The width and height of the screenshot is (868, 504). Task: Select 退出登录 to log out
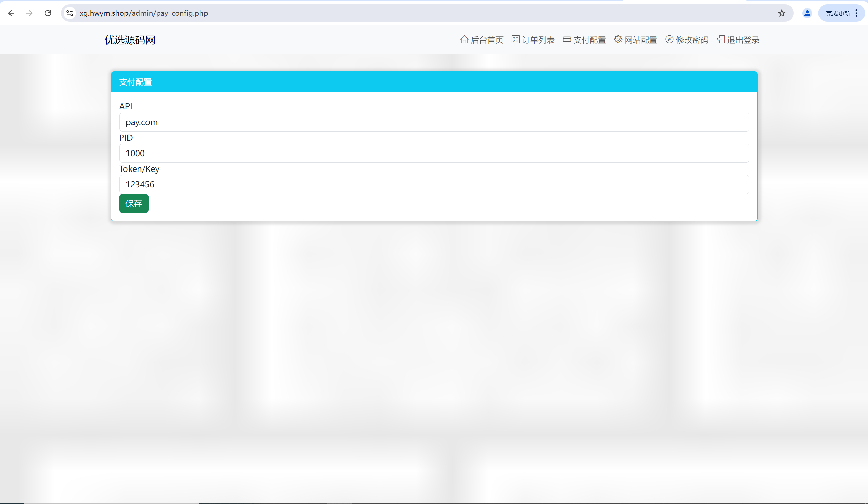pos(743,40)
